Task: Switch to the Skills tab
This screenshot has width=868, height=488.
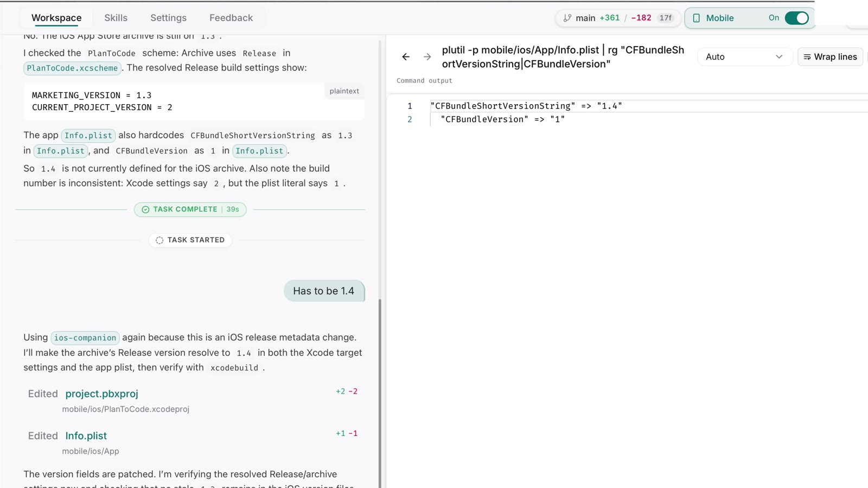Action: tap(116, 18)
